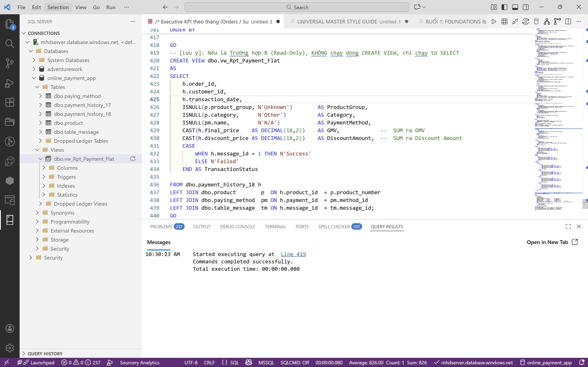Screen dimensions: 588x367
Task: Click the Line 419 link
Action: (x=293, y=254)
